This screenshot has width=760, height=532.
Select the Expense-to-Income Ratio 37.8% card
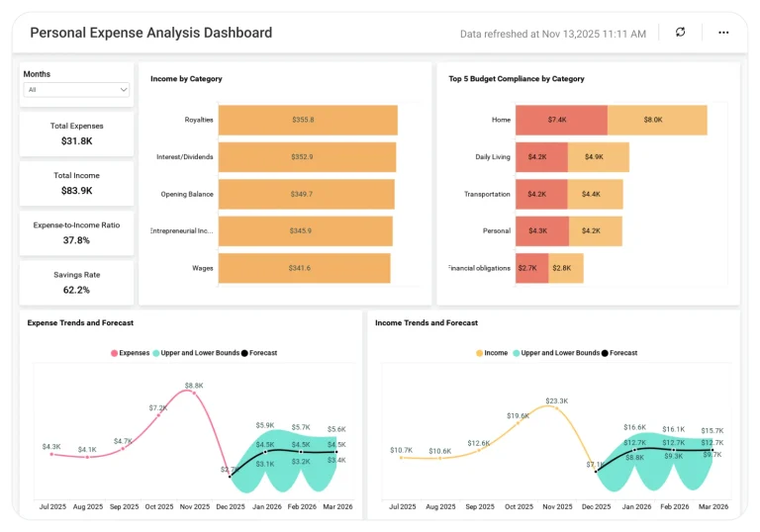point(76,233)
